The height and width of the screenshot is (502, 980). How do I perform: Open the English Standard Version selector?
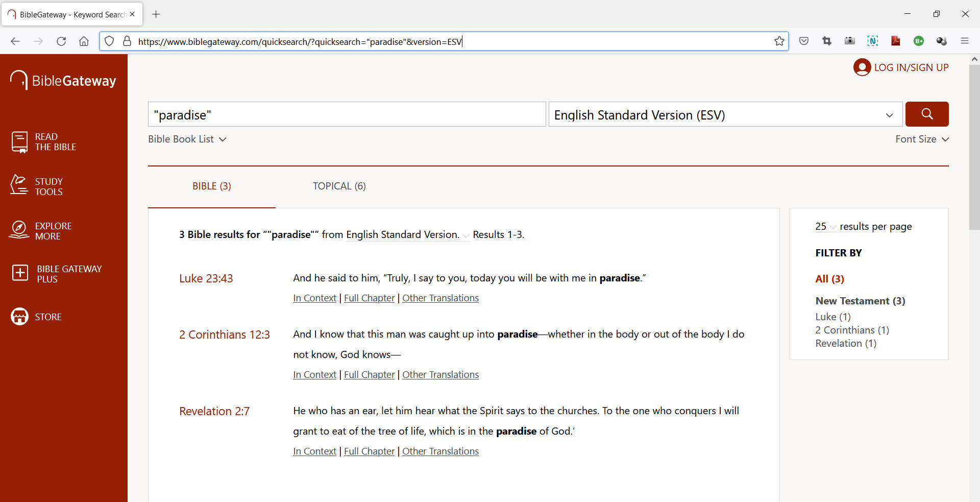[725, 114]
